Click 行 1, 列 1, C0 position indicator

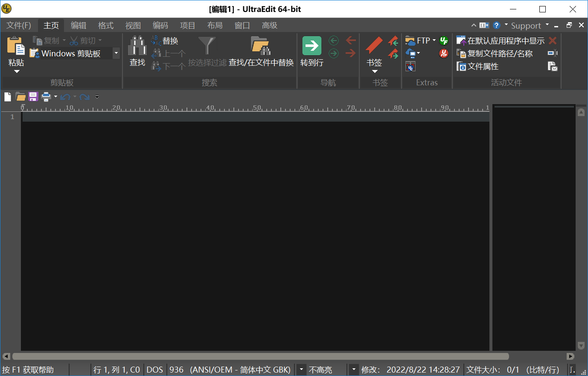pos(117,370)
